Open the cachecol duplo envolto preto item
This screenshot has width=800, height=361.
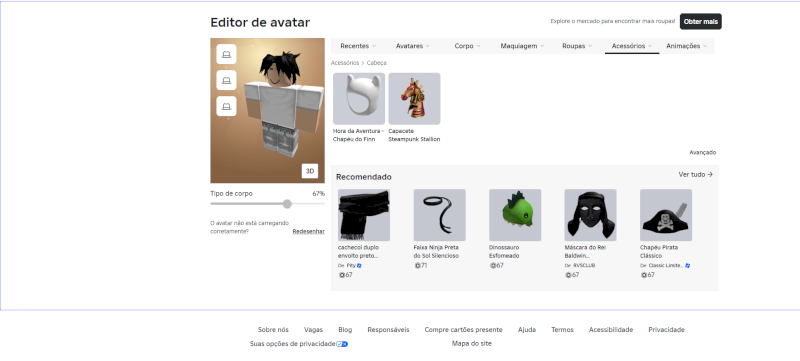364,215
